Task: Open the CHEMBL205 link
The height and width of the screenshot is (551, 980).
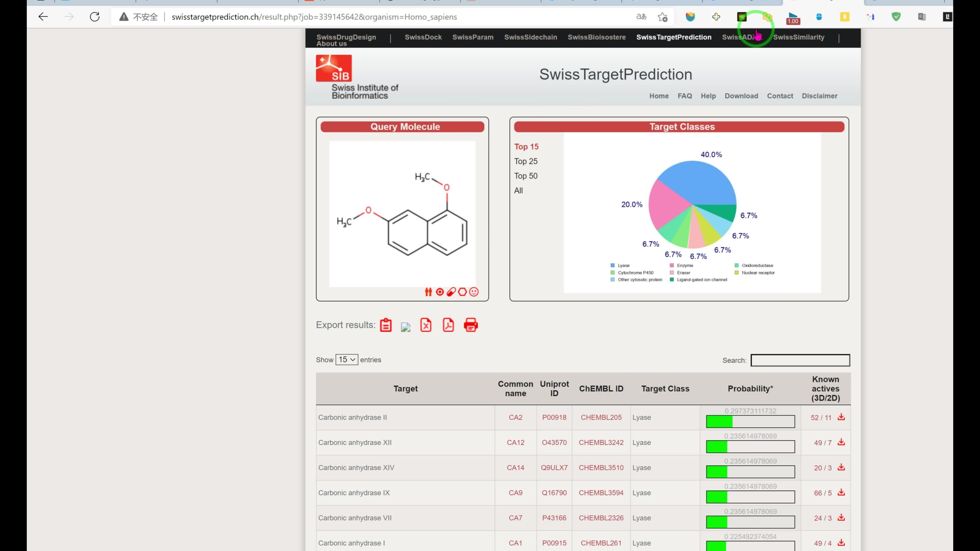Action: [x=601, y=418]
